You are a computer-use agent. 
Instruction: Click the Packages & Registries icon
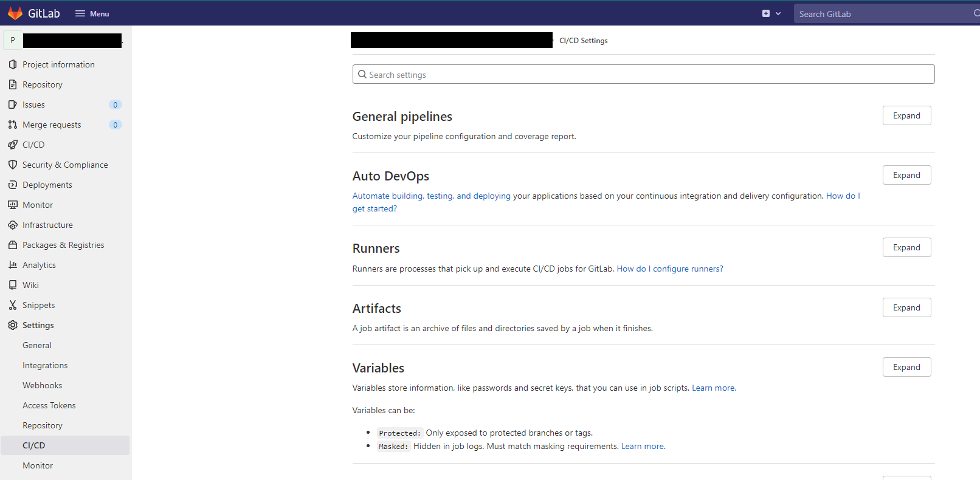(x=13, y=245)
